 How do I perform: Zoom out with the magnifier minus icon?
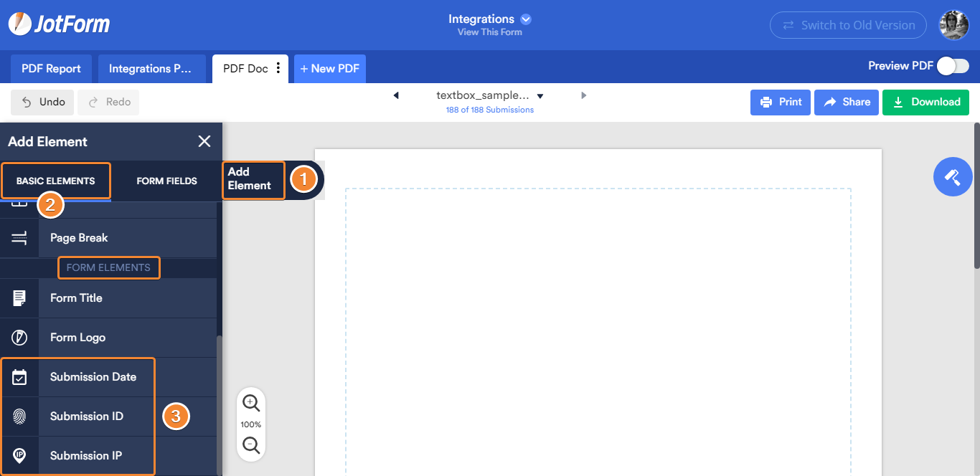251,445
